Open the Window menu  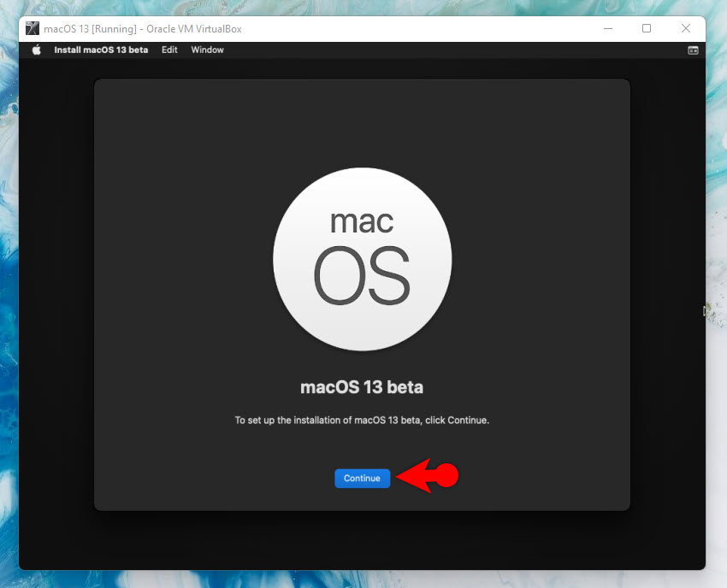pos(207,50)
